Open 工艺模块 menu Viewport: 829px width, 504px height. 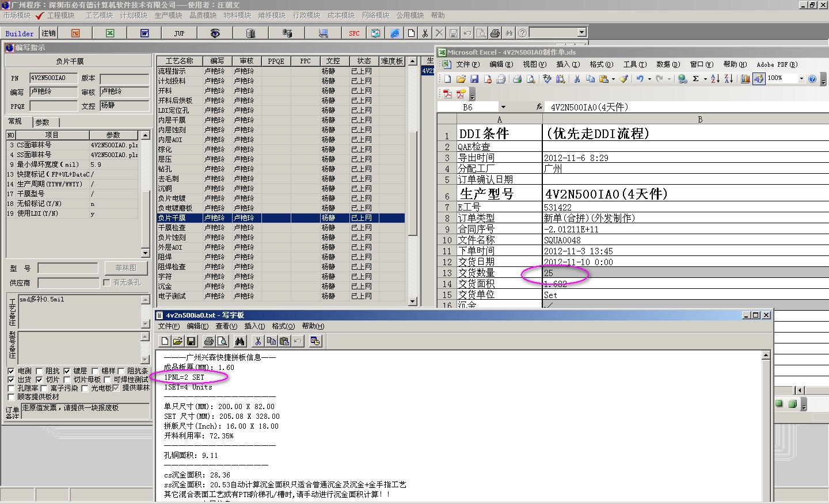pyautogui.click(x=99, y=16)
